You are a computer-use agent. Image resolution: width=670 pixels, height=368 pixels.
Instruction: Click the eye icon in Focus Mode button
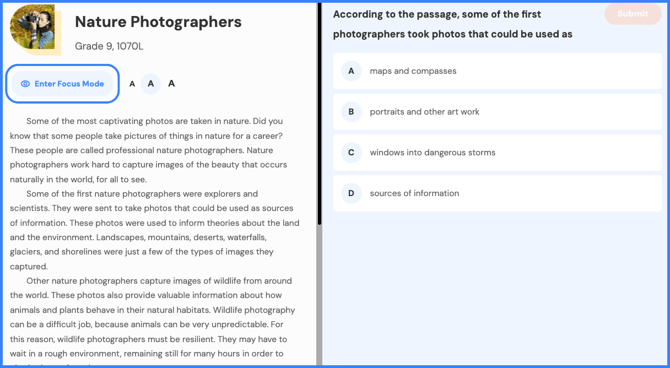[25, 84]
